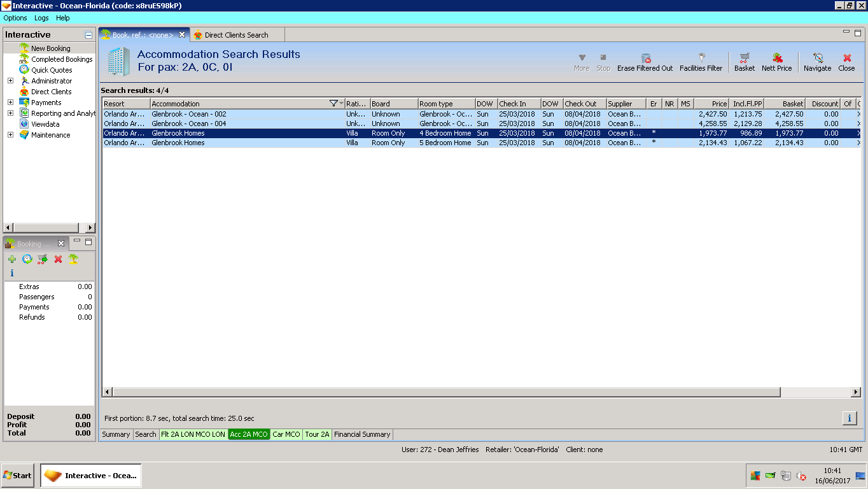Click the Administrator icon in the tree
868x489 pixels.
pos(24,81)
